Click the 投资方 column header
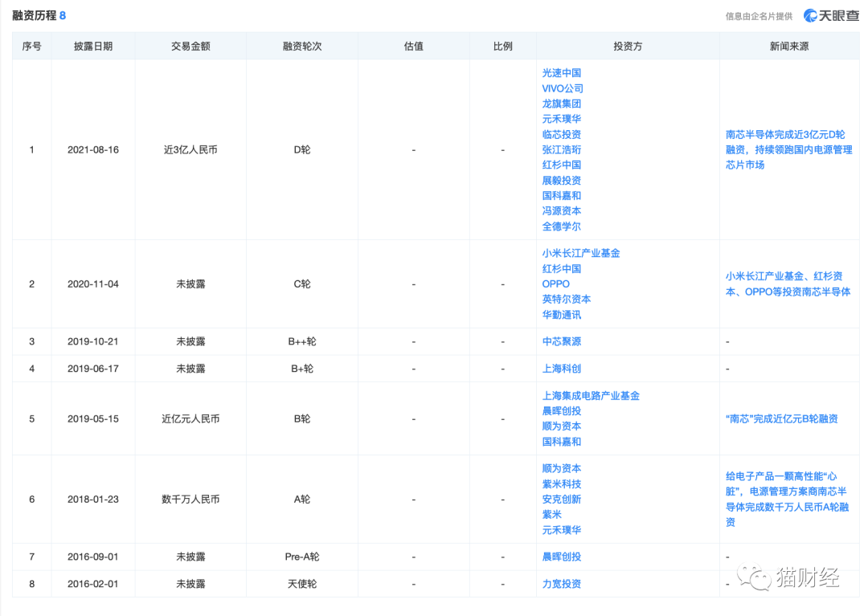 pos(628,47)
